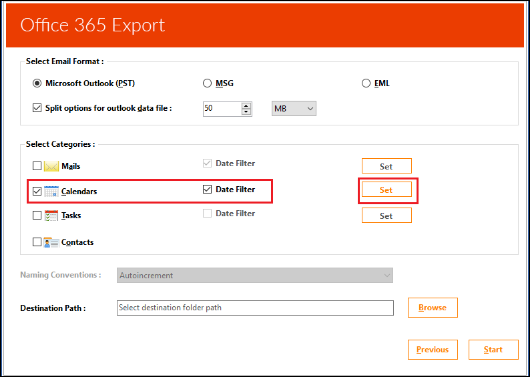This screenshot has width=530, height=377.
Task: Click the Naming Conventions label
Action: click(x=61, y=275)
